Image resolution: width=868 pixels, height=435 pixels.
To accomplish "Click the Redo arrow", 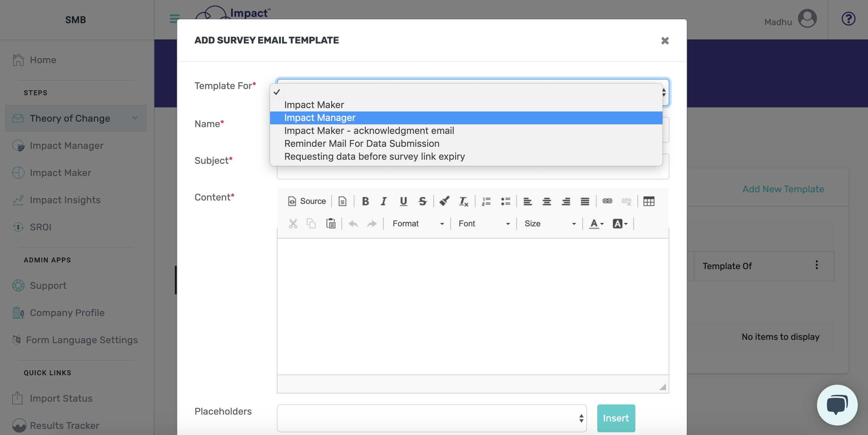I will coord(372,224).
